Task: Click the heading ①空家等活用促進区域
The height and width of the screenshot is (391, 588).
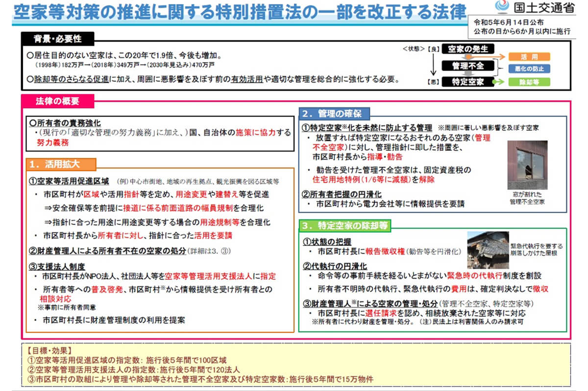Action: (x=69, y=181)
